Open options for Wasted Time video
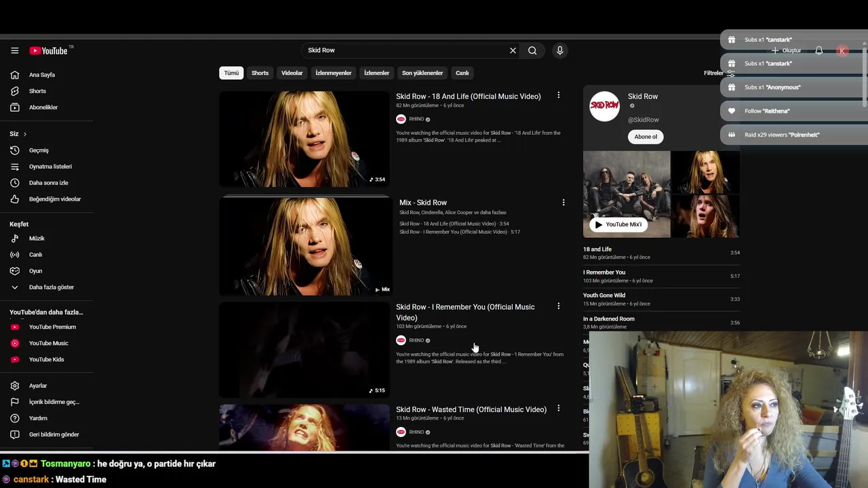 point(558,409)
